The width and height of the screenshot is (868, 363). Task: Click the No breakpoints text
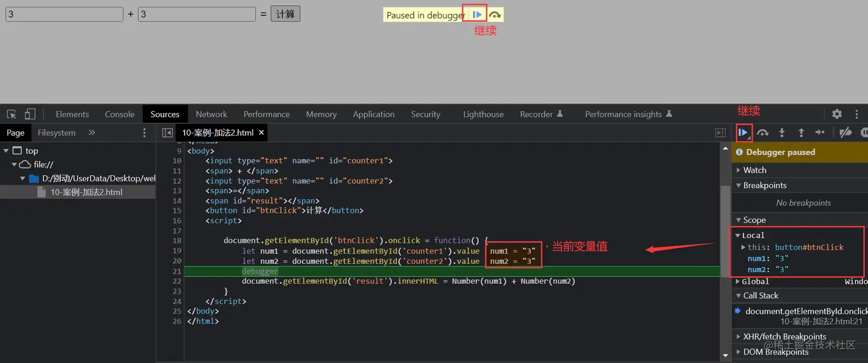[x=803, y=202]
